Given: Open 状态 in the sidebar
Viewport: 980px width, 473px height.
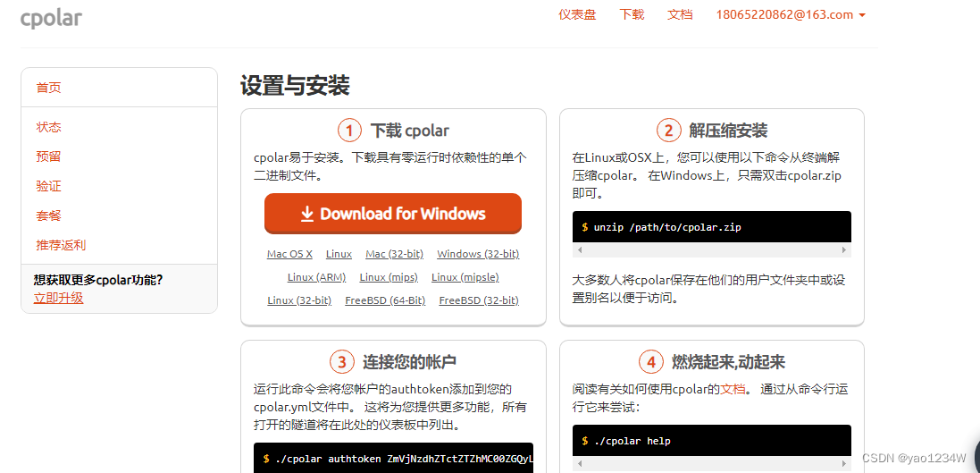Looking at the screenshot, I should pos(49,127).
